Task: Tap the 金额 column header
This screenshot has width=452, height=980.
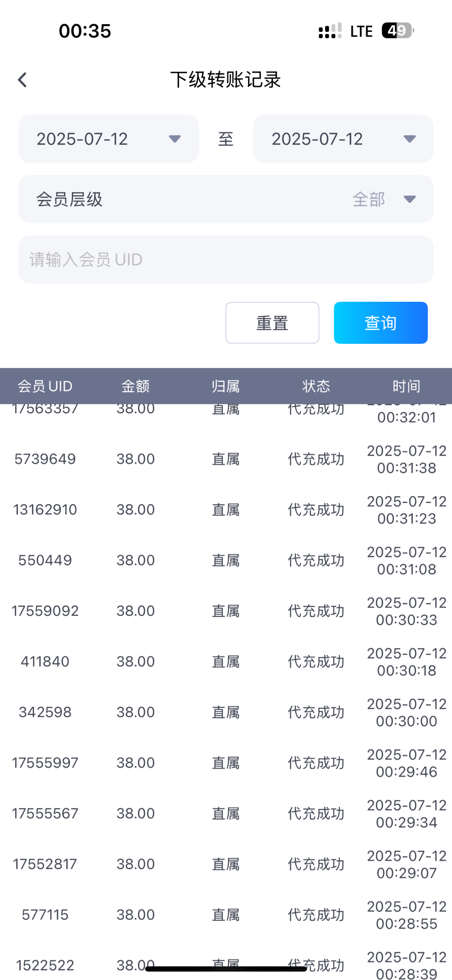Action: tap(135, 386)
